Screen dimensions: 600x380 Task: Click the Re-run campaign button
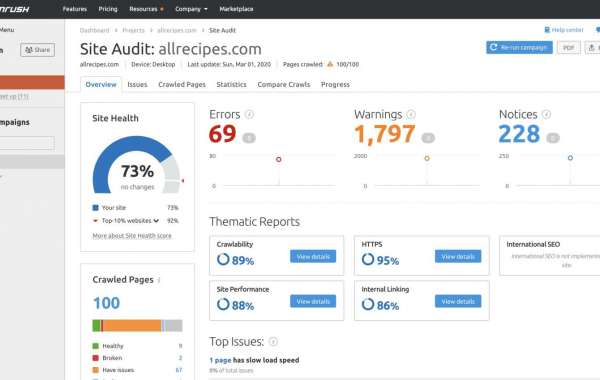519,47
